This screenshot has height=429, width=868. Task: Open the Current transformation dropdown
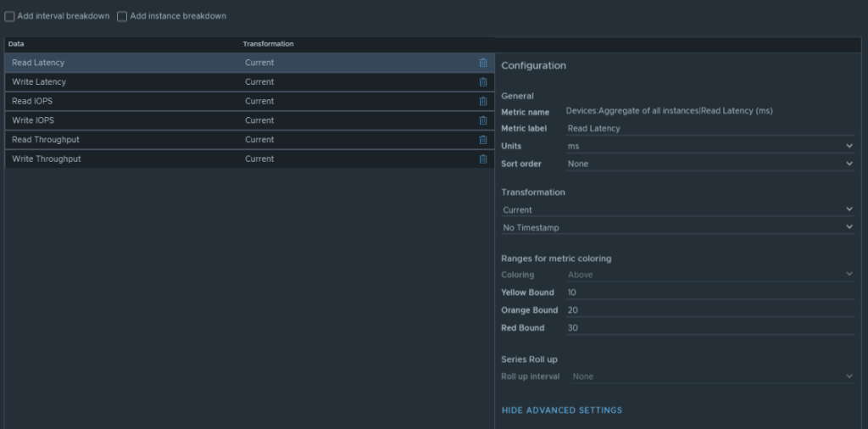[677, 209]
